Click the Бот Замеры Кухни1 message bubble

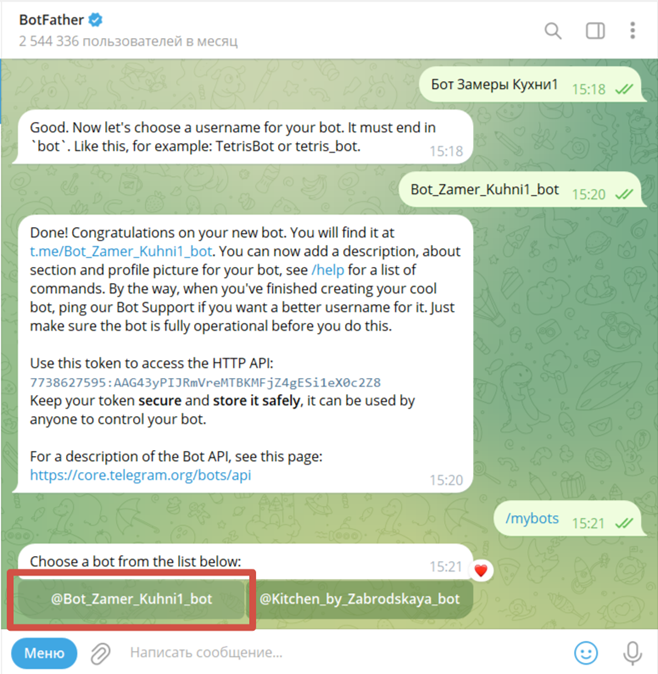[532, 84]
